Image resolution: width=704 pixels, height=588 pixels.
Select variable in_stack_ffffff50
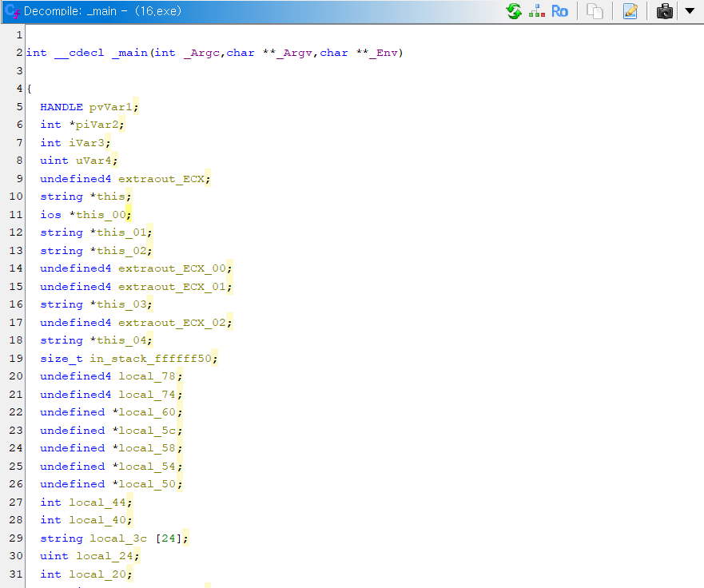(x=151, y=359)
